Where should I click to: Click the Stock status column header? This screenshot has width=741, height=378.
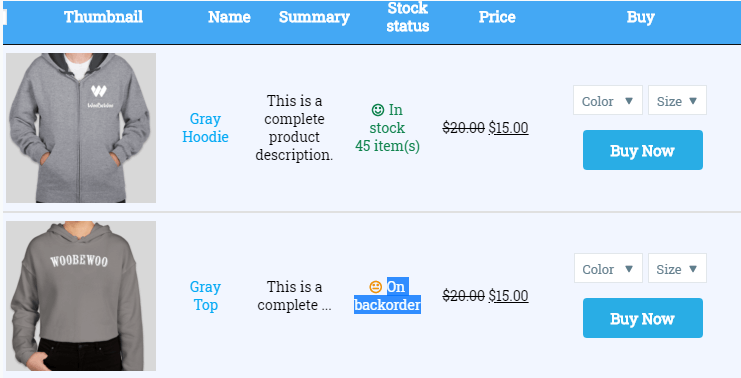[408, 17]
